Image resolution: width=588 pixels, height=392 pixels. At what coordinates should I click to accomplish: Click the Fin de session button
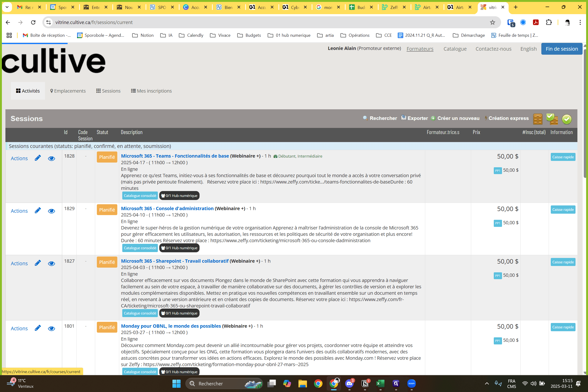click(562, 49)
